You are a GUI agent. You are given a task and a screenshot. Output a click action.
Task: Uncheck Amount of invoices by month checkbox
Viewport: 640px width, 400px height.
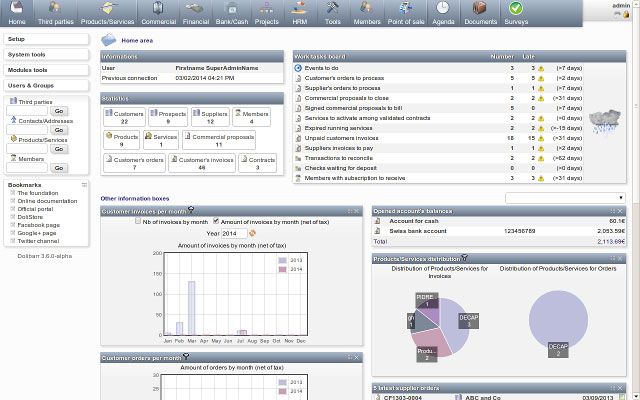click(x=216, y=221)
